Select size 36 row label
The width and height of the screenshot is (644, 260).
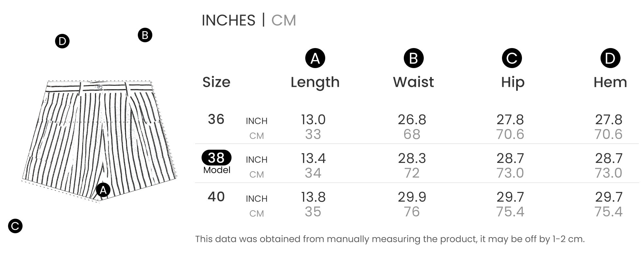(x=216, y=119)
